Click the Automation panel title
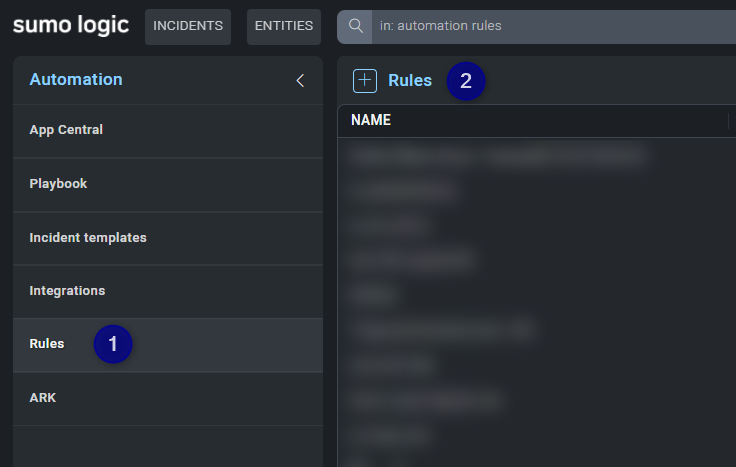Image resolution: width=736 pixels, height=467 pixels. [76, 80]
